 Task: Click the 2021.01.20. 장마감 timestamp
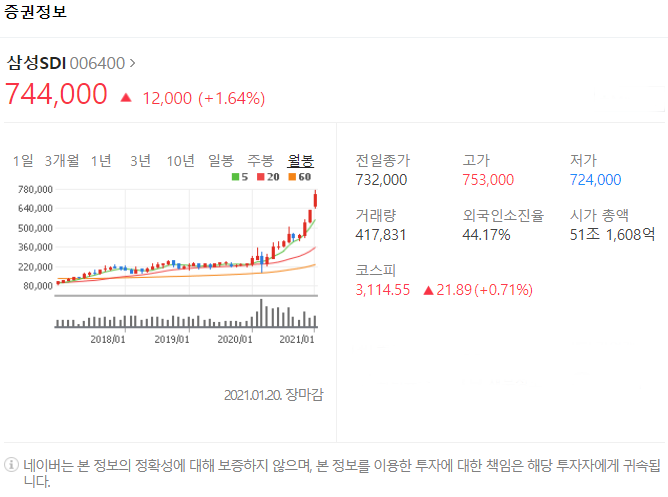pyautogui.click(x=274, y=395)
